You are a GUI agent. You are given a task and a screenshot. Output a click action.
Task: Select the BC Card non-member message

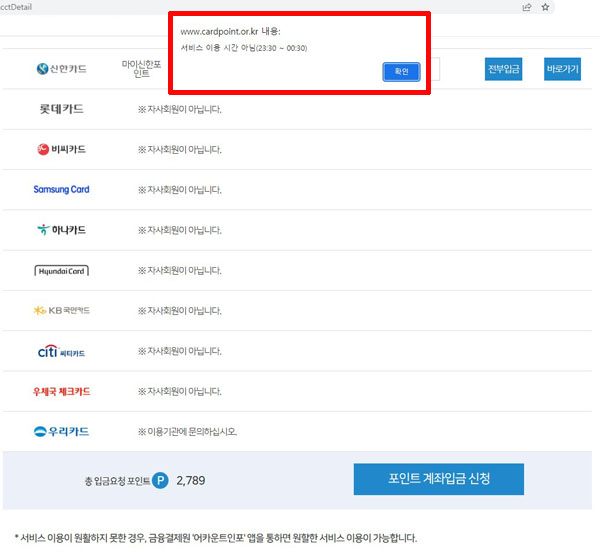[180, 150]
